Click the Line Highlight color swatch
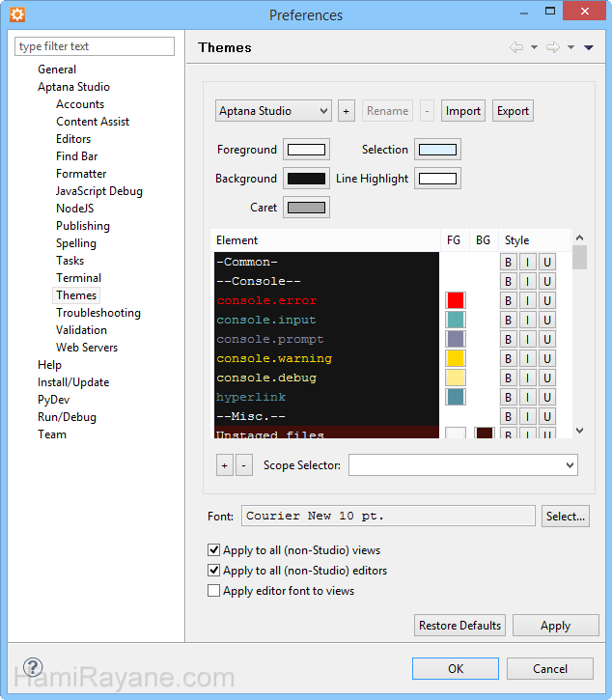The width and height of the screenshot is (612, 700). pyautogui.click(x=437, y=179)
